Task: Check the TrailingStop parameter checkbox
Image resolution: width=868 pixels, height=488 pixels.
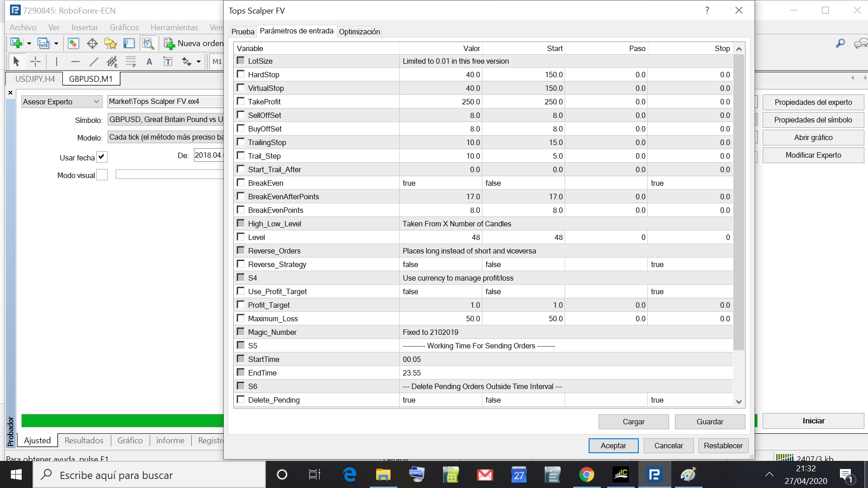Action: [241, 142]
